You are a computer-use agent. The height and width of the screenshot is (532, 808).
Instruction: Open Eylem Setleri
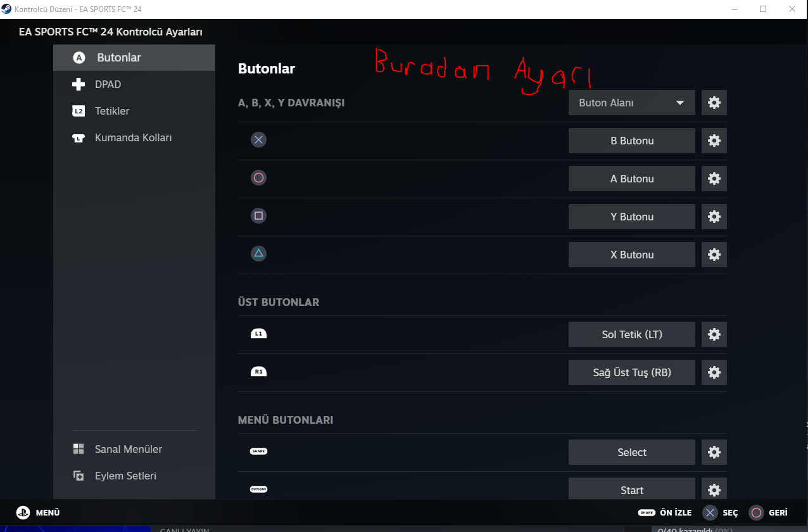(x=134, y=476)
